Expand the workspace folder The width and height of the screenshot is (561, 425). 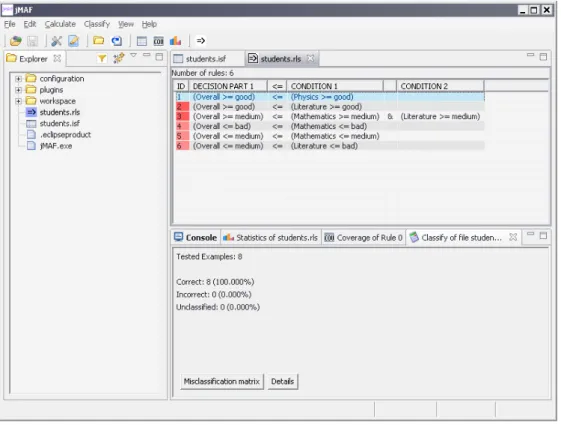coord(18,101)
